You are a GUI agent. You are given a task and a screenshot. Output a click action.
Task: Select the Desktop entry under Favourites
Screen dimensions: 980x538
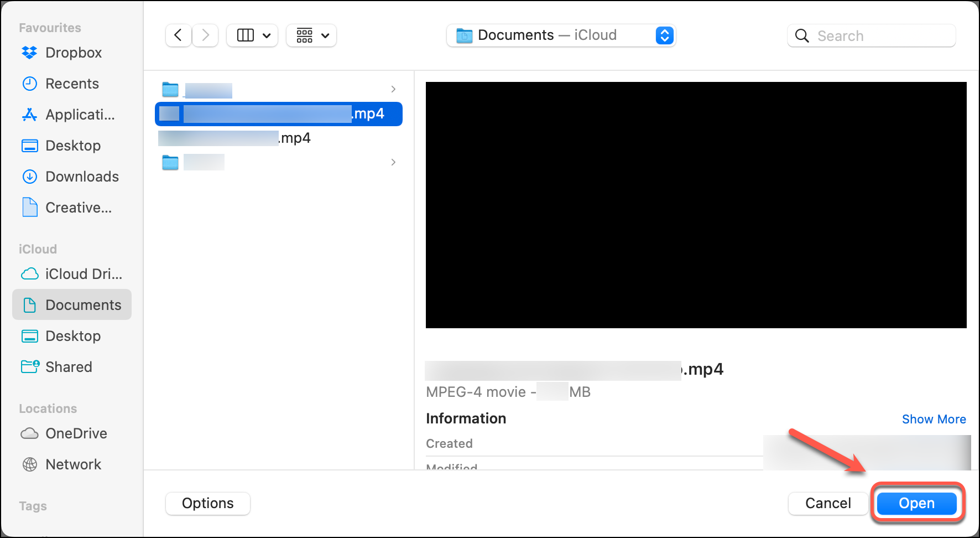(74, 146)
